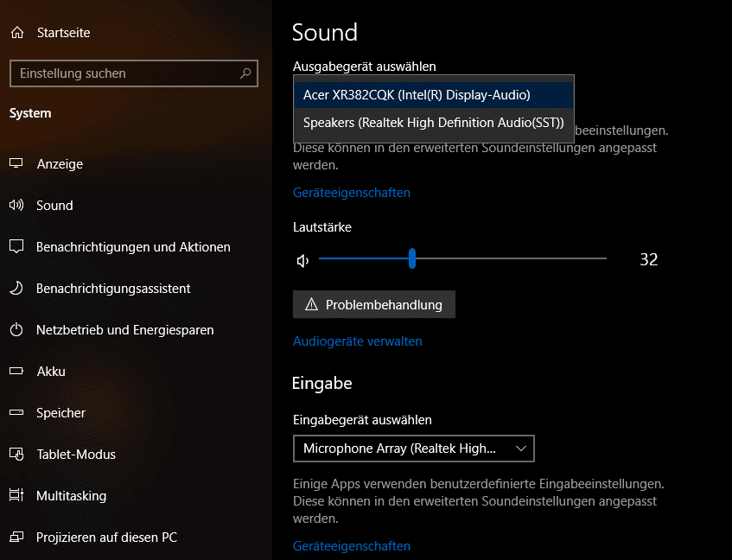This screenshot has height=560, width=732.
Task: Select the Benachrichtigungsassistent moon icon
Action: pyautogui.click(x=17, y=288)
